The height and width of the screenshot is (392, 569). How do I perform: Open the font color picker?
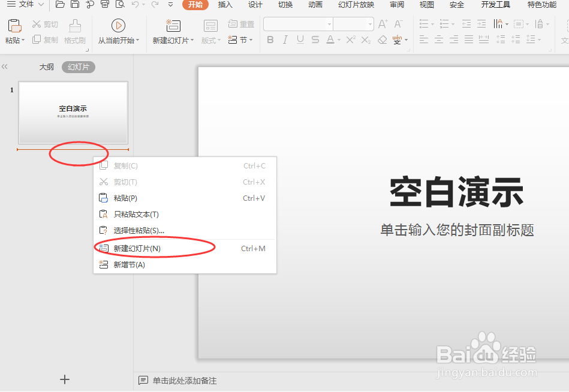tap(332, 40)
